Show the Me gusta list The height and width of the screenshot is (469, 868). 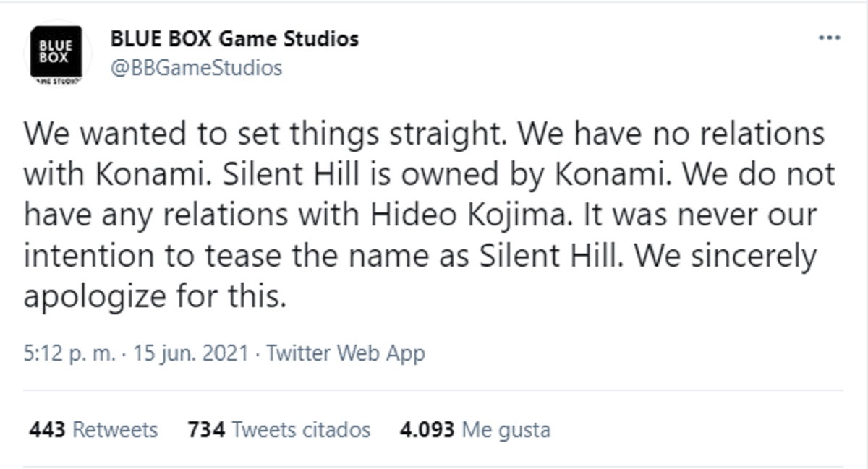506,430
